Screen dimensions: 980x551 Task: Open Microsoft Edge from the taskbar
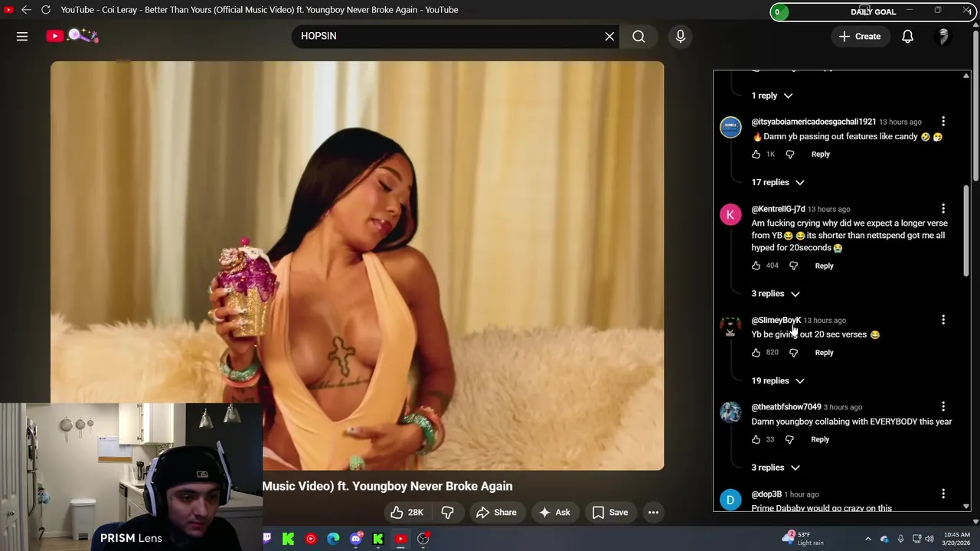pyautogui.click(x=333, y=539)
